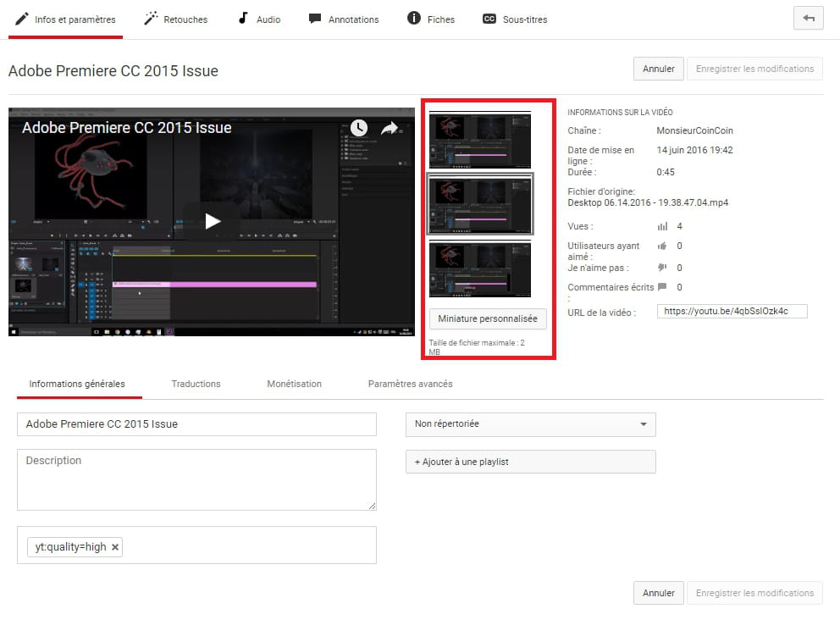This screenshot has width=840, height=620.
Task: Remove the yt:quality=high tag
Action: pos(115,547)
